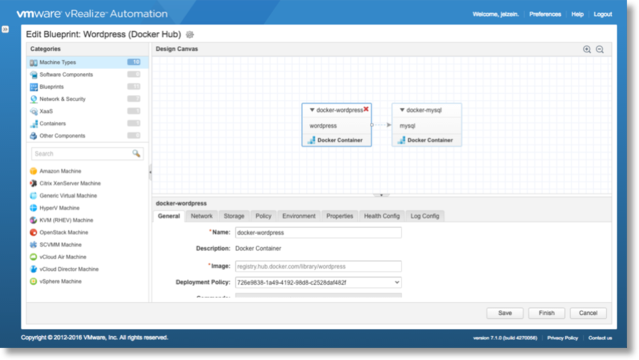Switch to the Health Config tab
The height and width of the screenshot is (360, 639).
[x=382, y=216]
